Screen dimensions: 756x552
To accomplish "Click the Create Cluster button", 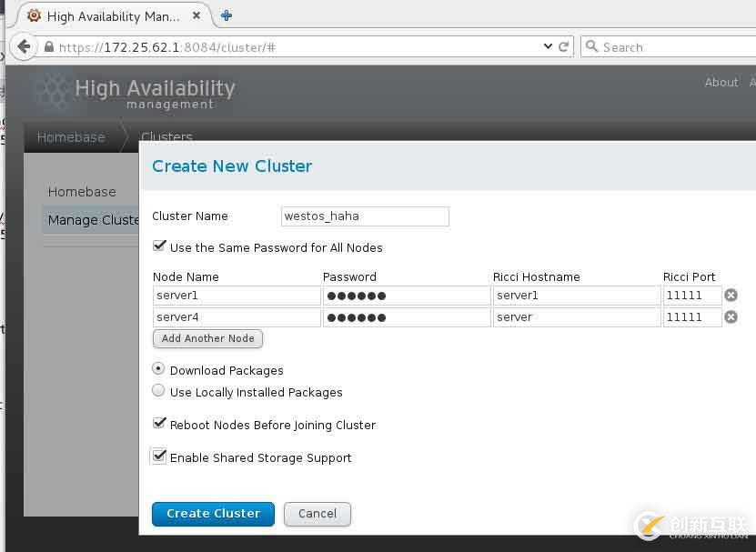I will click(x=213, y=514).
